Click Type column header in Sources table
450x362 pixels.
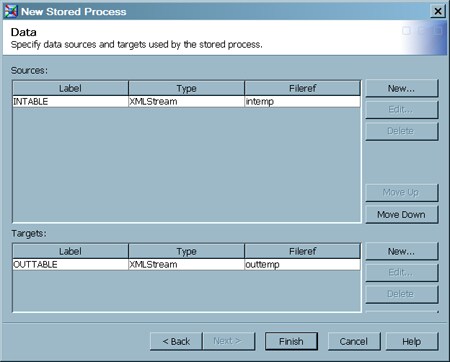pyautogui.click(x=186, y=88)
